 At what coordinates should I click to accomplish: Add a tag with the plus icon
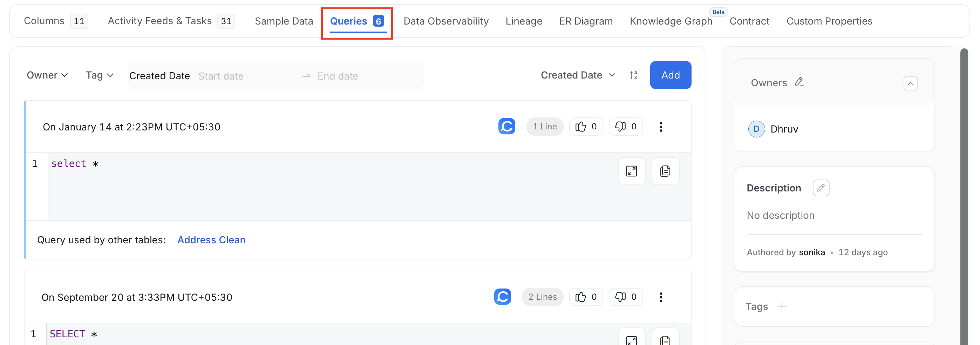[782, 306]
